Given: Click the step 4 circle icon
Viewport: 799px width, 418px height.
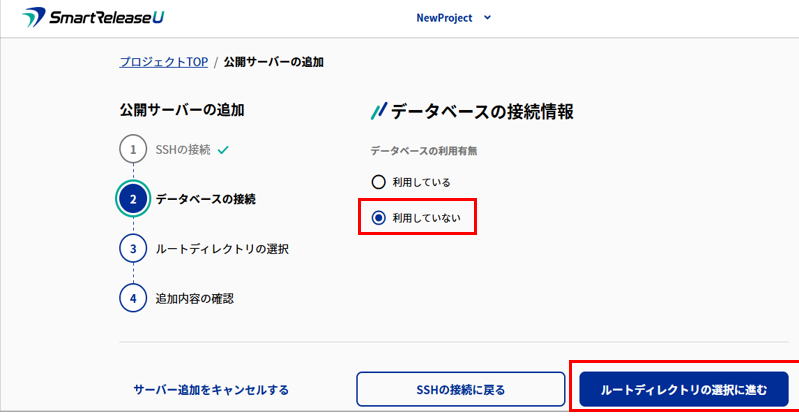Looking at the screenshot, I should (x=133, y=297).
